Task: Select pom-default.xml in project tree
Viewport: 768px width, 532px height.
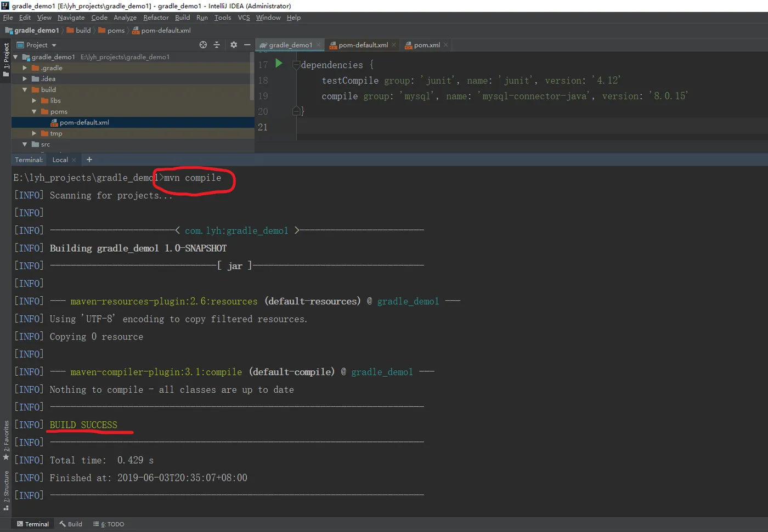Action: tap(133, 122)
